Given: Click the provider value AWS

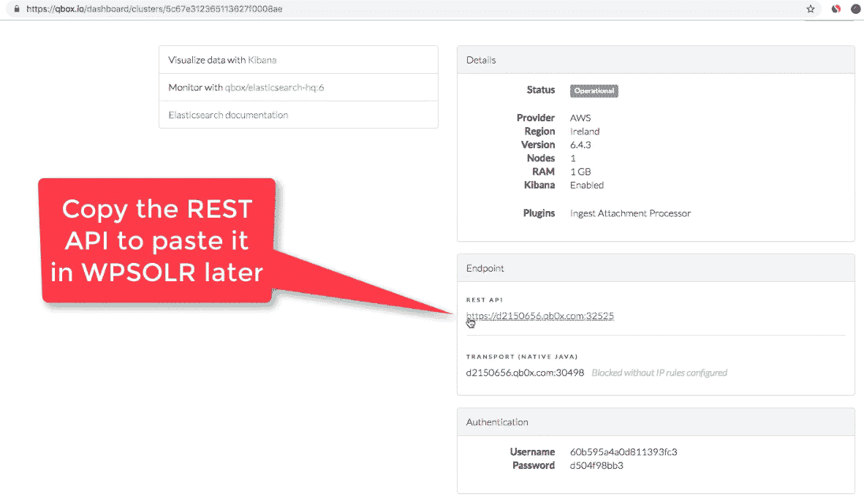Looking at the screenshot, I should [580, 118].
